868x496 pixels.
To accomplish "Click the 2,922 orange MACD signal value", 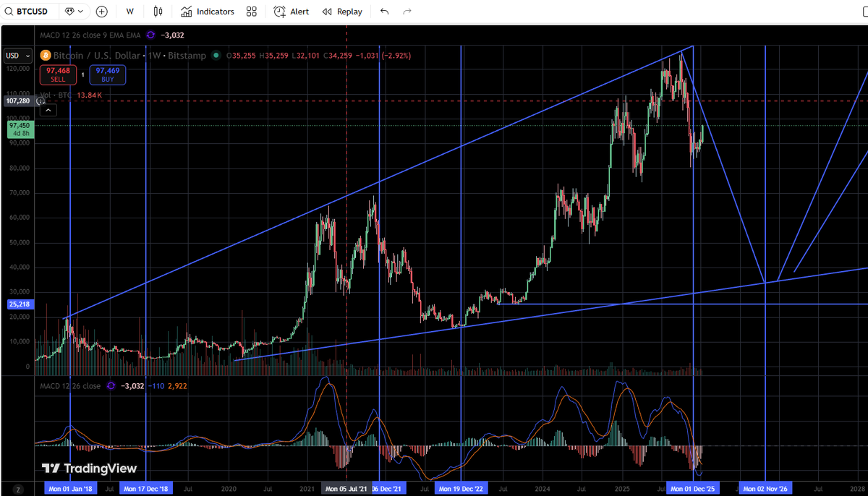I will tap(177, 386).
